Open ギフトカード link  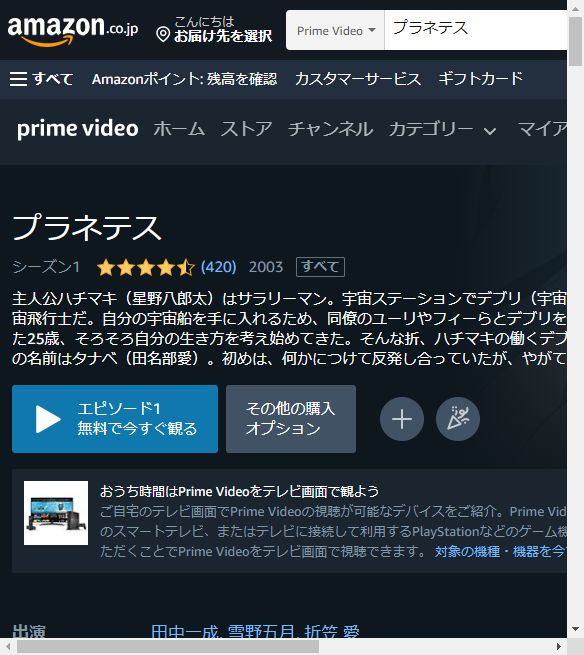480,79
